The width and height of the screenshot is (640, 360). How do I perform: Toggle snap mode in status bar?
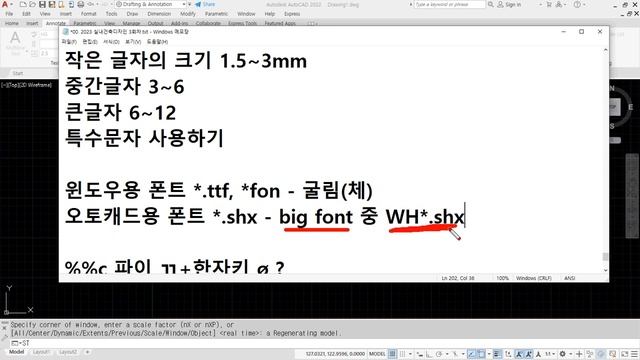pos(402,354)
